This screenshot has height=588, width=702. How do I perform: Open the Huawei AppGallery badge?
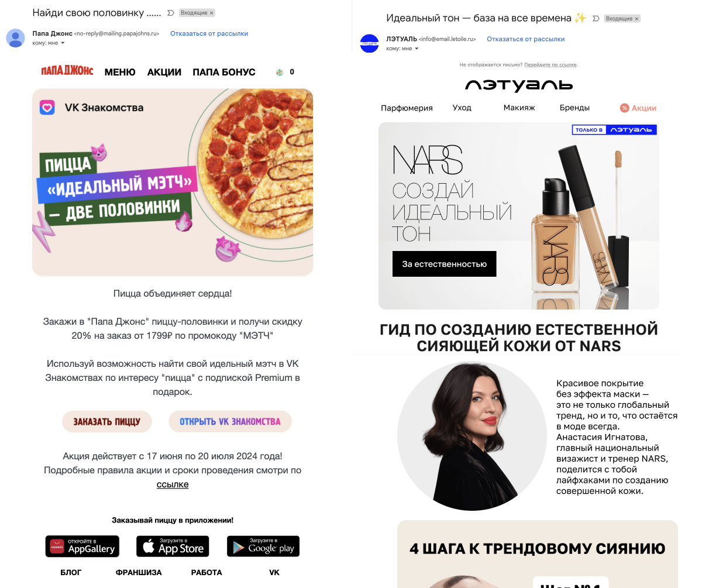[x=82, y=546]
